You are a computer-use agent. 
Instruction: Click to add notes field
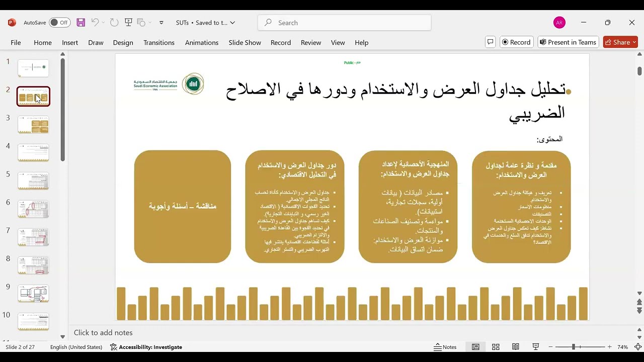coord(103,332)
